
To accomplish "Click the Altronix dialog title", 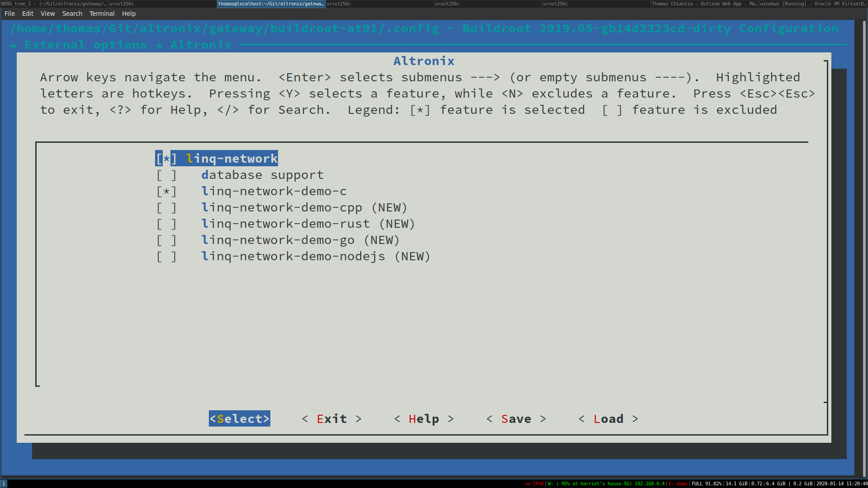I will pos(424,61).
